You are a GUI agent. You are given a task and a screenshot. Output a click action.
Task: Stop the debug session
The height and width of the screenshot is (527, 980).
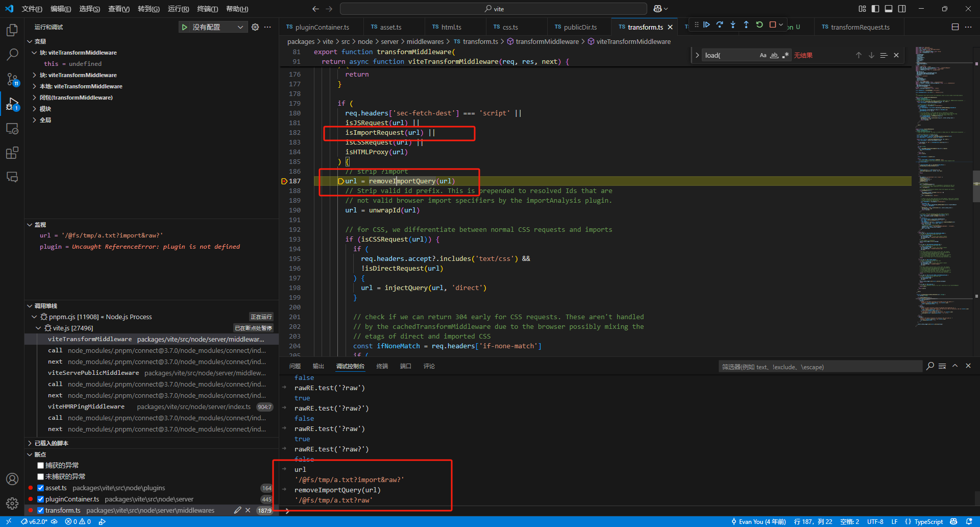pos(773,25)
